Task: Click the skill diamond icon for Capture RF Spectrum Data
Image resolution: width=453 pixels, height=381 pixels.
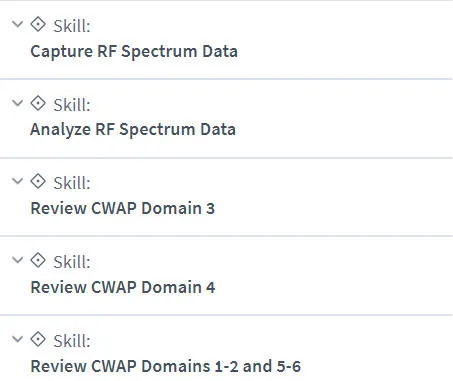Action: pyautogui.click(x=38, y=24)
